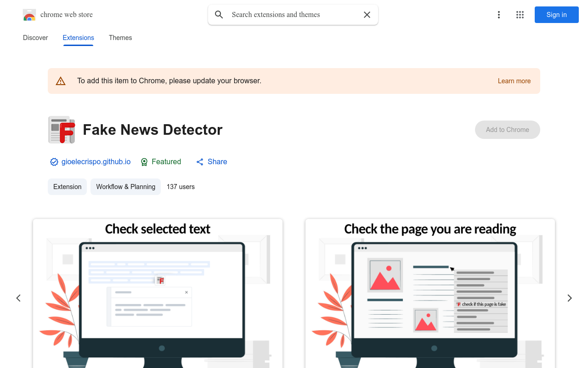
Task: Click the Share link text
Action: (x=217, y=162)
